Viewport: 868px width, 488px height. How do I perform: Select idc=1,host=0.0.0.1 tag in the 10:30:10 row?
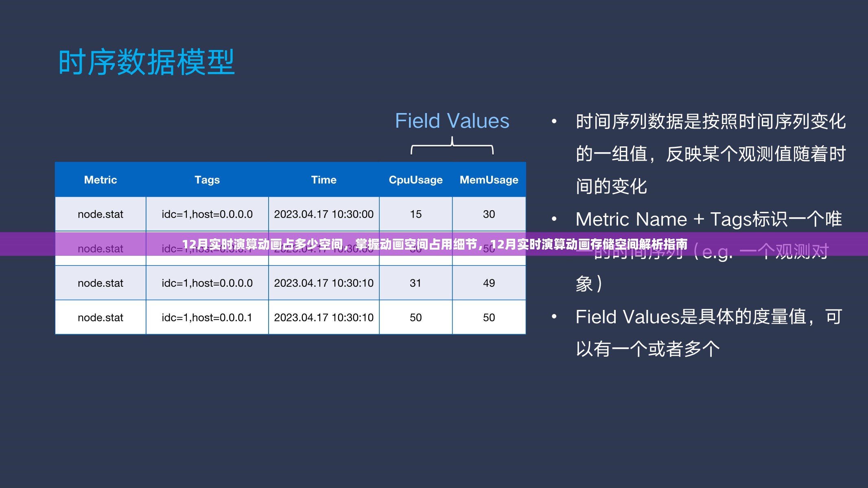(x=207, y=318)
